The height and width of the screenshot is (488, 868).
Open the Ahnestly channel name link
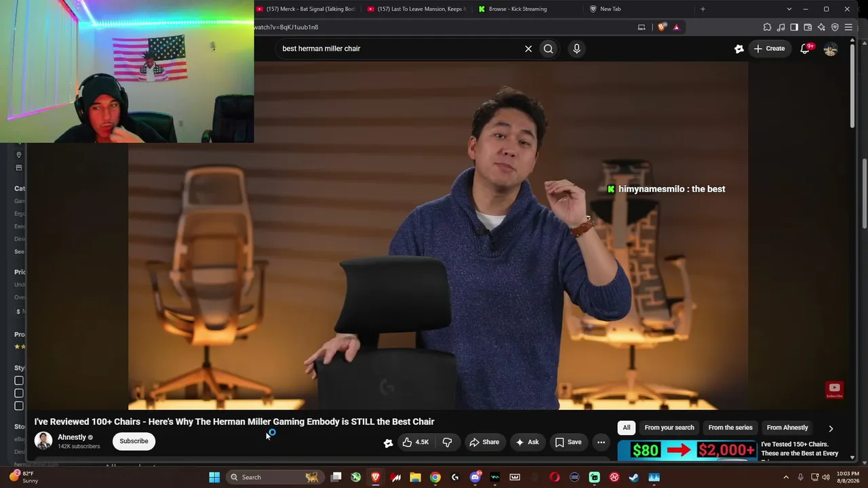tap(72, 437)
